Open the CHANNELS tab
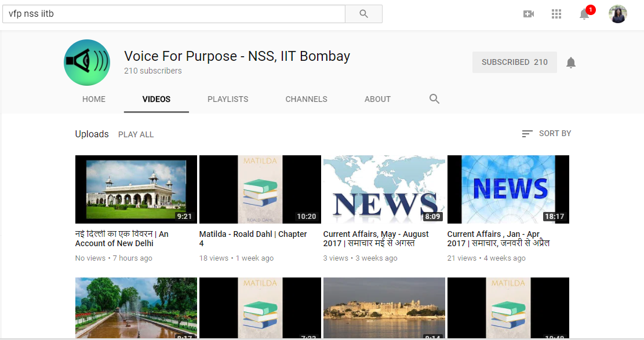Screen dimensions: 644x340 coord(306,99)
